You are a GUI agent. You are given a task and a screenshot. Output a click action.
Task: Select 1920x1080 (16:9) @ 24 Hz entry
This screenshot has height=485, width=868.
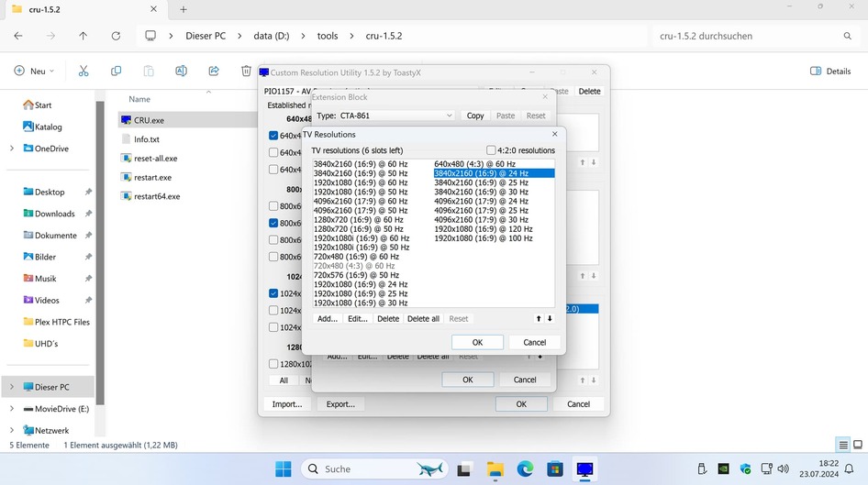(361, 284)
